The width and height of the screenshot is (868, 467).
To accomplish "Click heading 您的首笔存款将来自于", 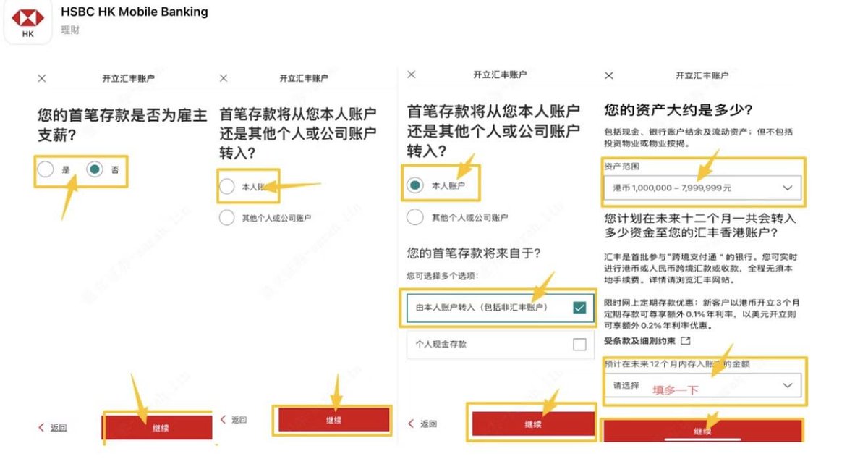I will tap(474, 253).
